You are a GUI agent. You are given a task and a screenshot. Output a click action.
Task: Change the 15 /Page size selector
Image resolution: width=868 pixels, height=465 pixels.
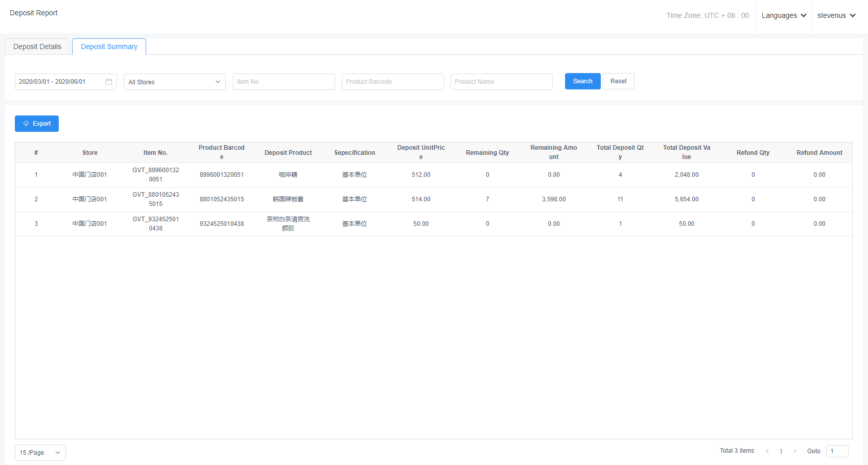point(40,453)
